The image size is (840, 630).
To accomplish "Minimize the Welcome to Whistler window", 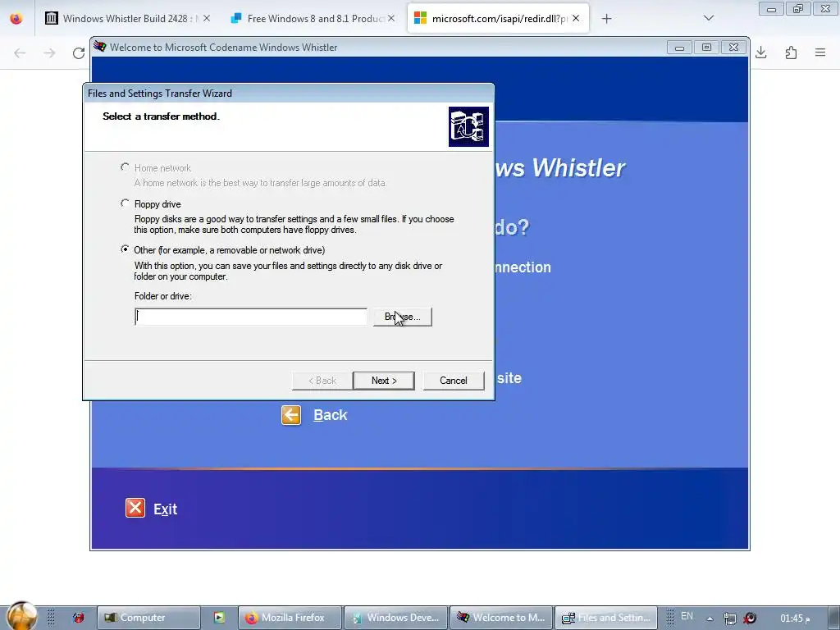I will click(x=680, y=48).
